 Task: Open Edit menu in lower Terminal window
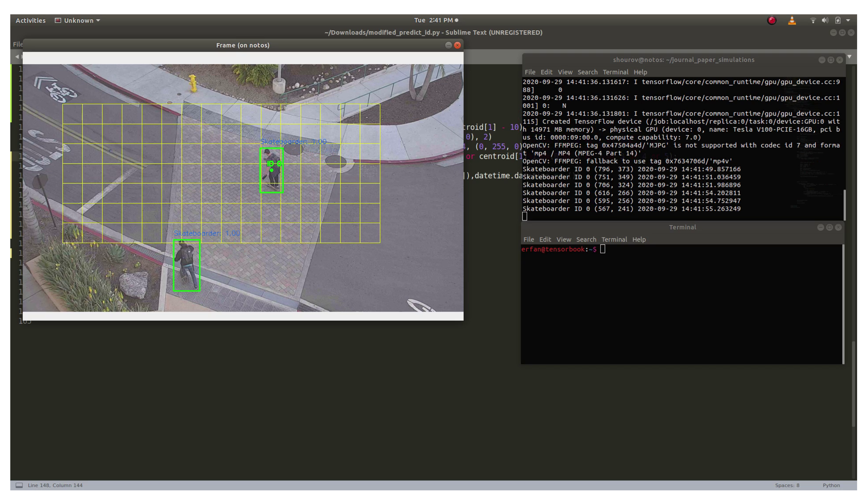(545, 239)
